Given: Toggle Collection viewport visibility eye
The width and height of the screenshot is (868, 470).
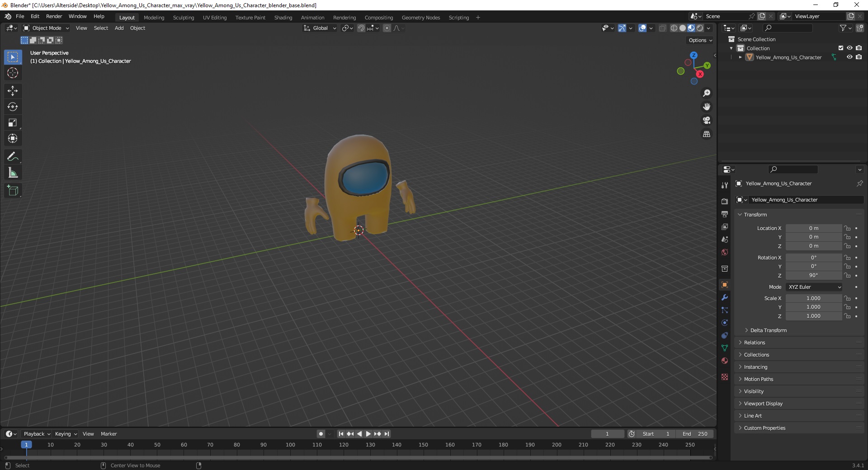Looking at the screenshot, I should pos(849,48).
